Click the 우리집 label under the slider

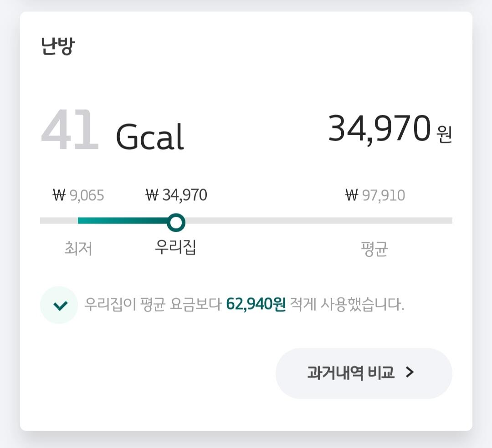(x=176, y=247)
